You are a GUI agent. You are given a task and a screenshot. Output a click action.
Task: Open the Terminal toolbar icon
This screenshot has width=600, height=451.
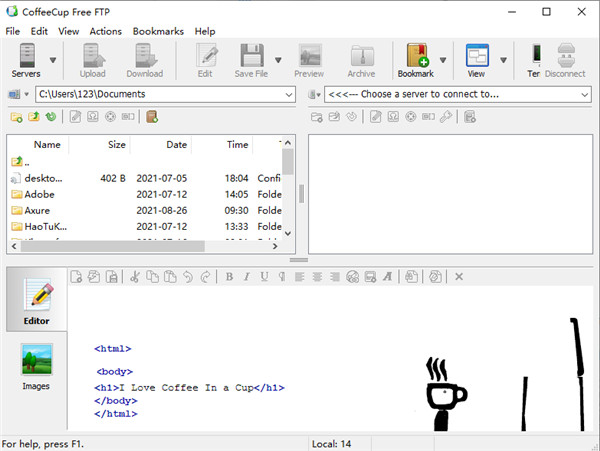coord(536,54)
